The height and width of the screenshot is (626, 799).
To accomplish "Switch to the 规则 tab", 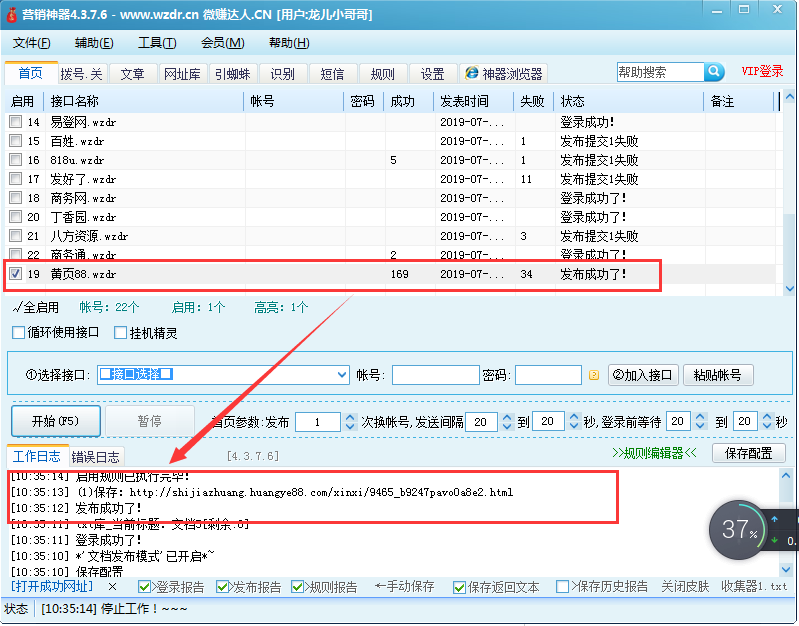I will pyautogui.click(x=382, y=74).
